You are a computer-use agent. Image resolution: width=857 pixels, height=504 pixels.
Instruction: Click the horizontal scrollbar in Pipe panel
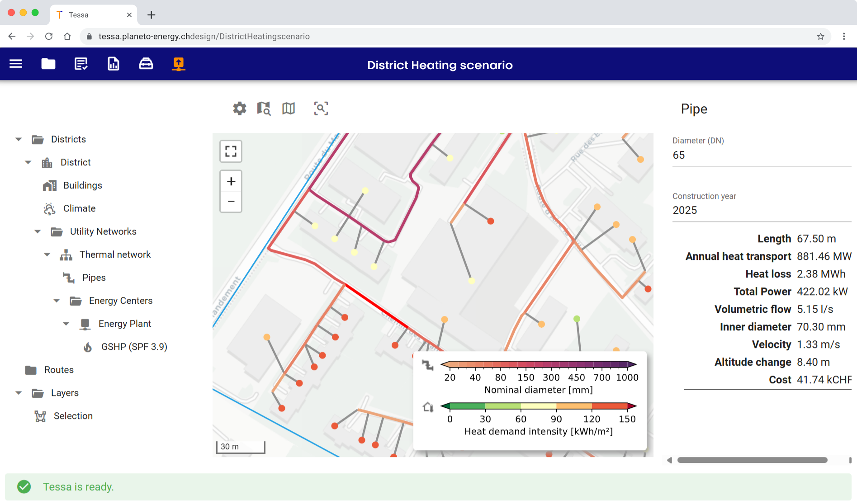(x=752, y=460)
